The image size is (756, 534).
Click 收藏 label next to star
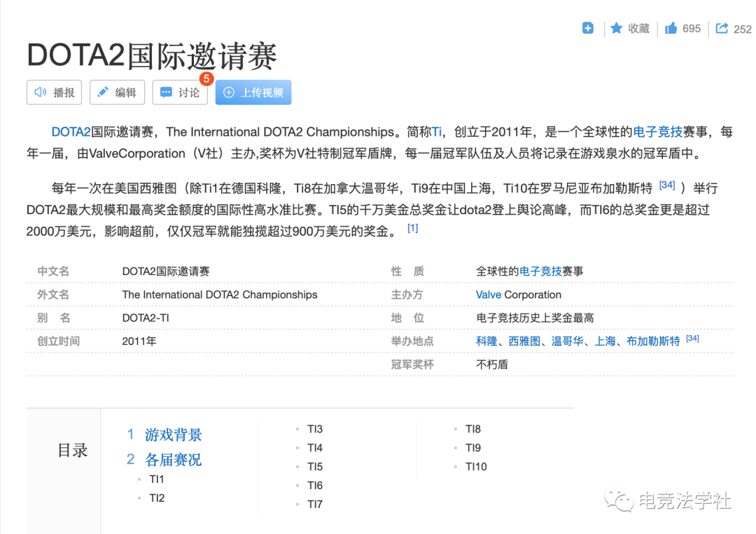639,29
